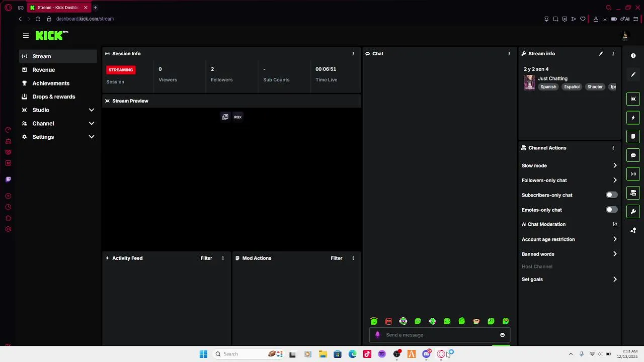
Task: Toggle the lightning activity feed widget icon
Action: pyautogui.click(x=633, y=118)
